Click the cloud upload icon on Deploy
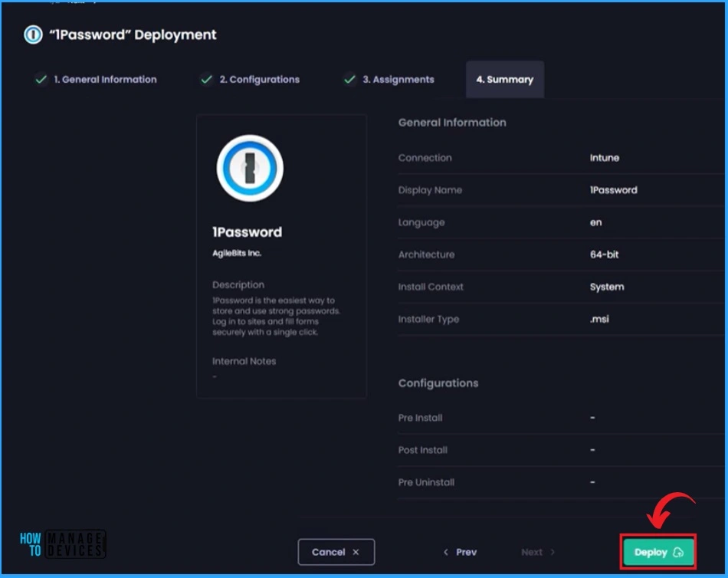 [x=678, y=552]
